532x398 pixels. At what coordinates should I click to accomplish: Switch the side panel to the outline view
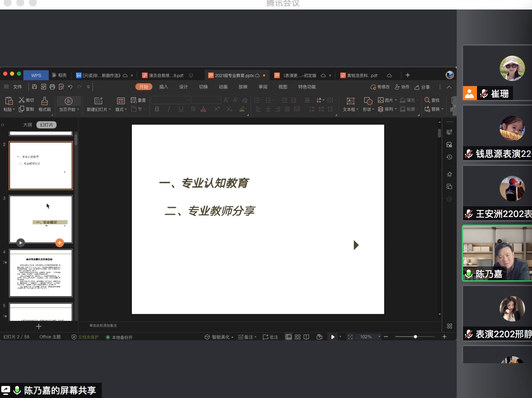click(28, 125)
